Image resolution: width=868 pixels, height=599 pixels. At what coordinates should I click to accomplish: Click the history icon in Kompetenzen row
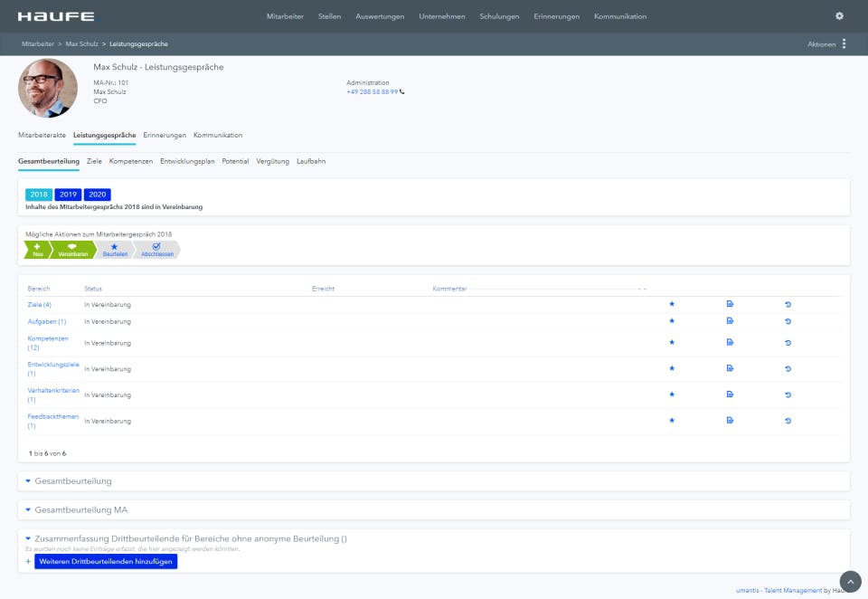(x=788, y=343)
